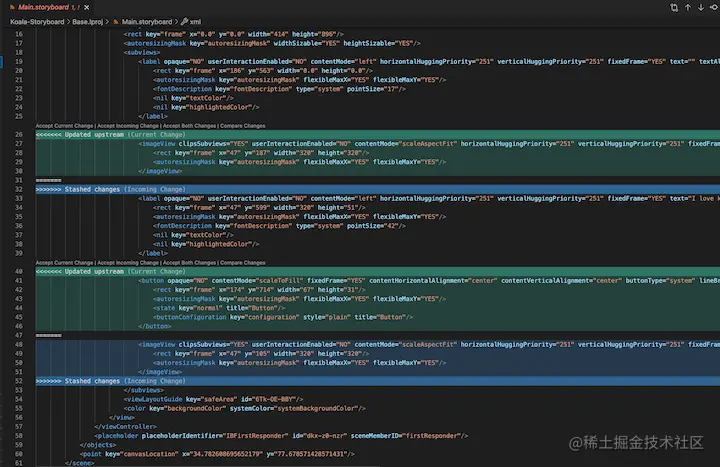The image size is (720, 467).
Task: Accept Both Changes for imageView conflict
Action: click(x=189, y=126)
